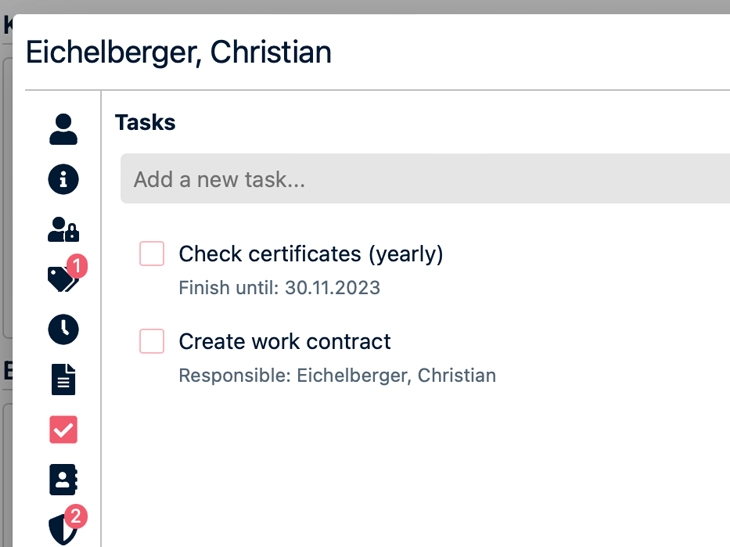The height and width of the screenshot is (547, 730).
Task: Open the user lock permissions icon
Action: point(63,229)
